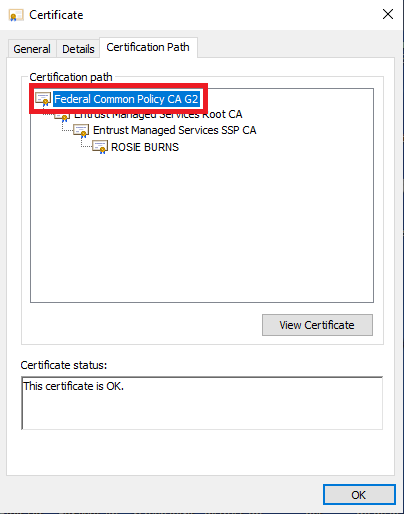Click the Entrust Managed Services SSP CA certificate icon
Screen dimensions: 404x514
pyautogui.click(x=81, y=131)
